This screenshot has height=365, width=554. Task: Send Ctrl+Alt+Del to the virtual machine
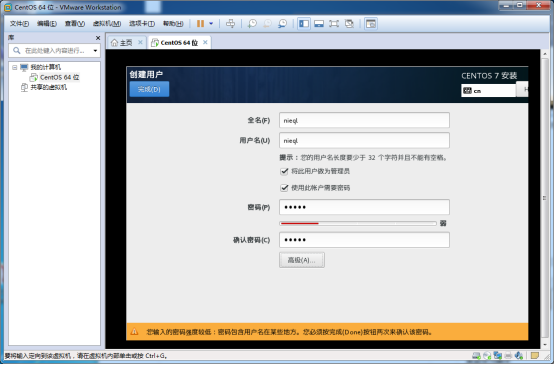click(x=230, y=24)
